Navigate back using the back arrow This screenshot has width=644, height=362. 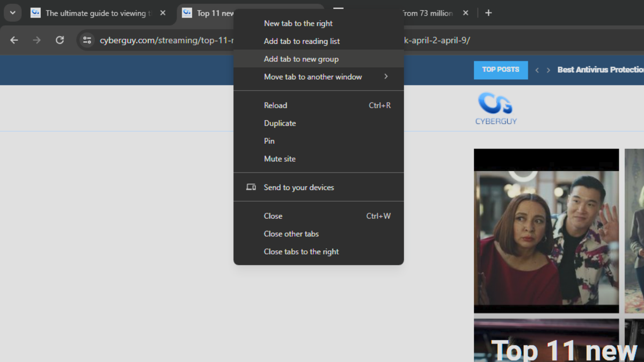(x=13, y=40)
